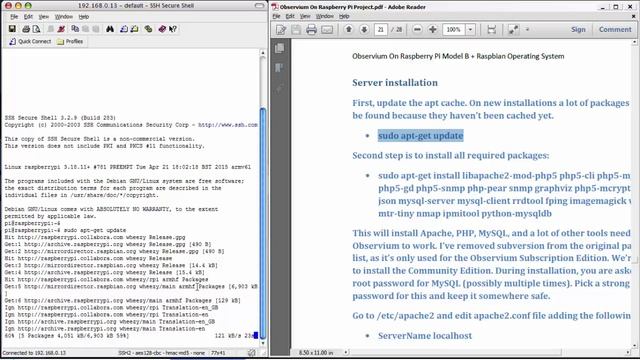This screenshot has width=640, height=360.
Task: Click the binoculars Find icon in SSH toolbar
Action: click(x=110, y=29)
